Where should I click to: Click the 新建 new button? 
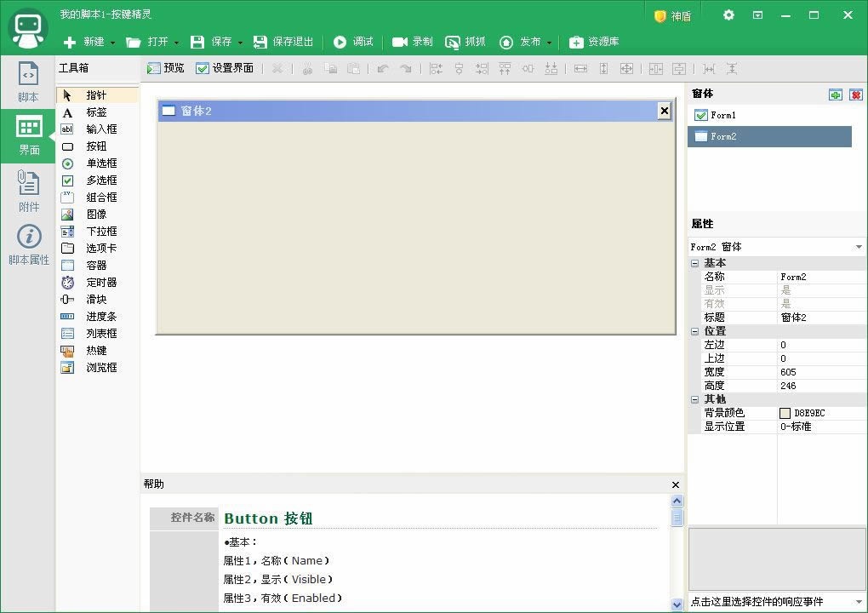tap(84, 42)
